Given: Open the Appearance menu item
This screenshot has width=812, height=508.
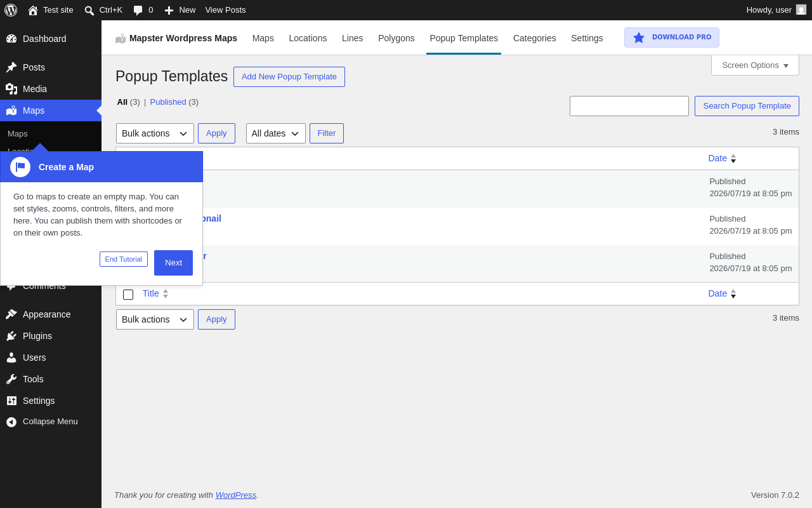Looking at the screenshot, I should (51, 314).
